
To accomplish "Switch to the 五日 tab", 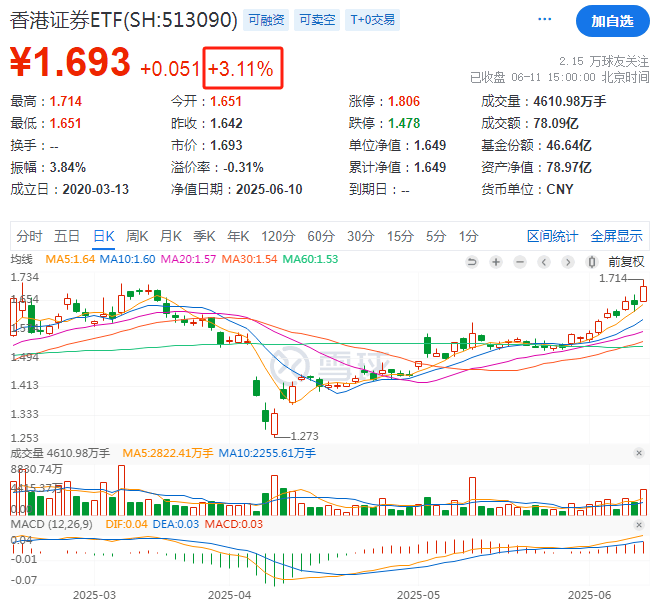I will (67, 236).
